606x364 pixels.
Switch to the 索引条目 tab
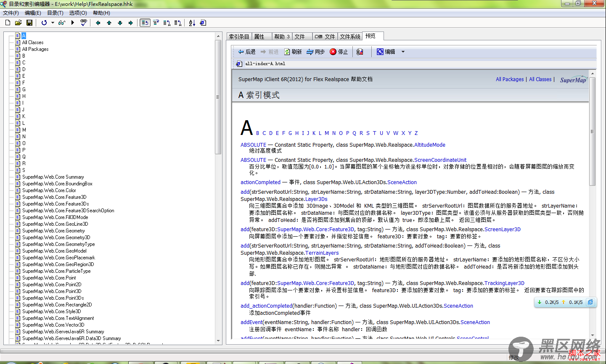pyautogui.click(x=239, y=37)
